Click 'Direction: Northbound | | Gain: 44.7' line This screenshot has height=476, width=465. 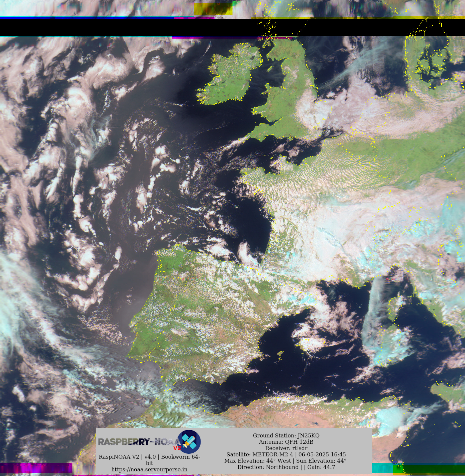pyautogui.click(x=286, y=467)
